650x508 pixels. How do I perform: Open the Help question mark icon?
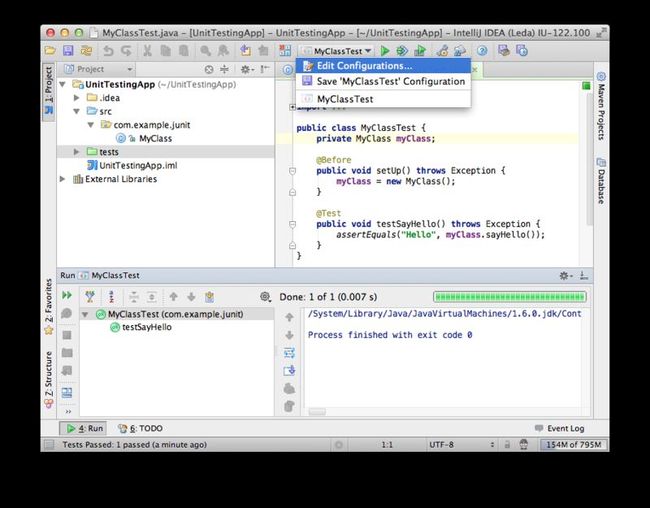[x=482, y=51]
